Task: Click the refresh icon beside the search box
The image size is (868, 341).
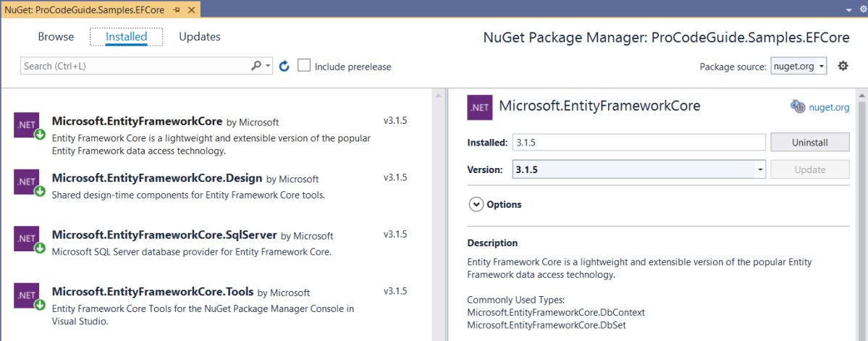Action: [285, 66]
